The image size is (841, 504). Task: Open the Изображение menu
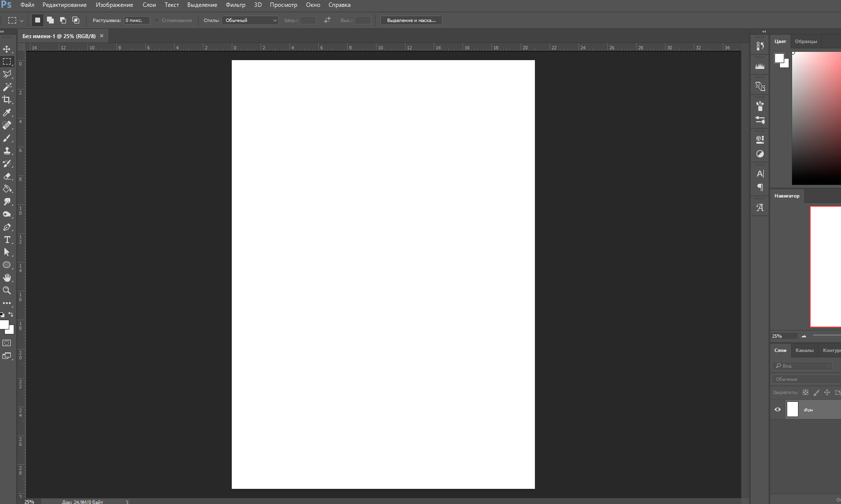pos(114,5)
